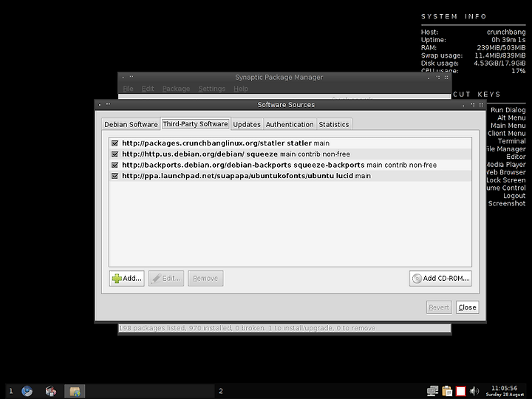
Task: Select the launchpad ubuntukofonts lucid row text
Action: pos(246,176)
